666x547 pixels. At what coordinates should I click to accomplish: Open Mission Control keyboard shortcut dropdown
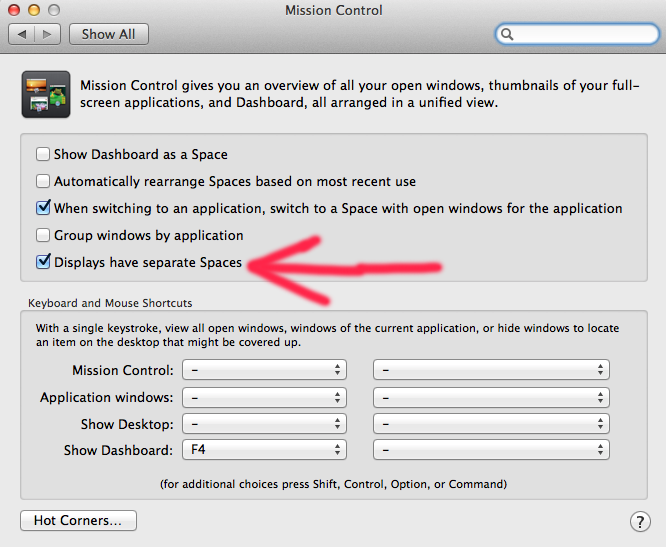point(265,370)
